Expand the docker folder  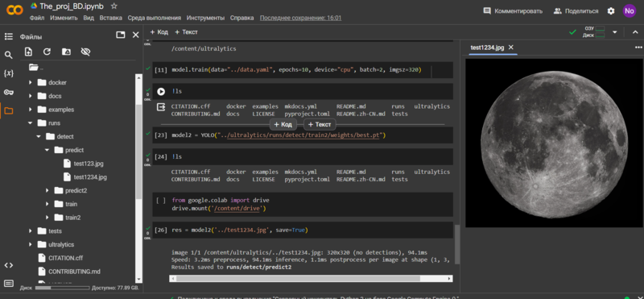point(31,82)
